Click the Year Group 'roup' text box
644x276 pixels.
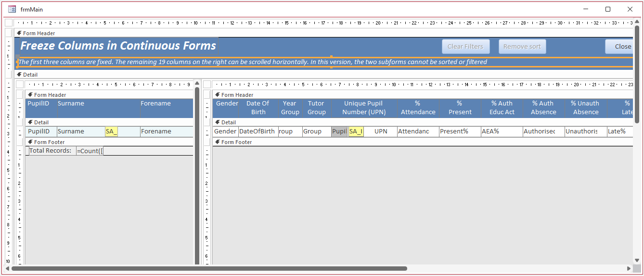click(290, 131)
